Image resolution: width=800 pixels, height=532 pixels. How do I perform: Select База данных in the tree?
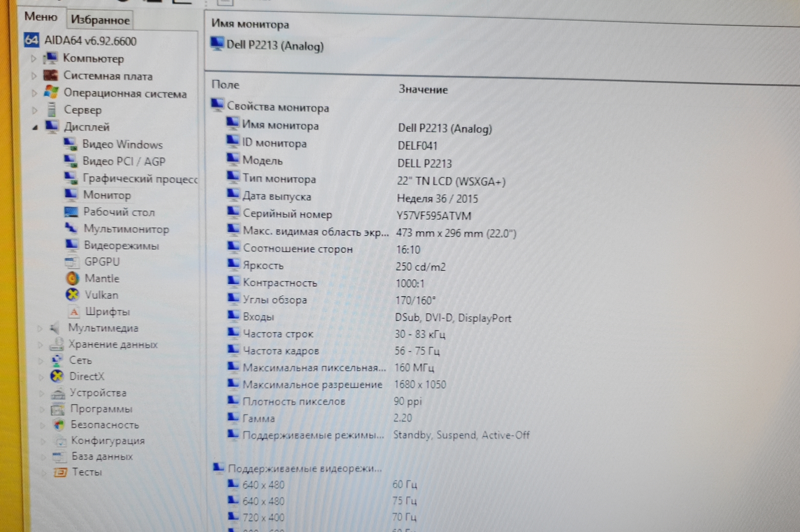point(102,456)
